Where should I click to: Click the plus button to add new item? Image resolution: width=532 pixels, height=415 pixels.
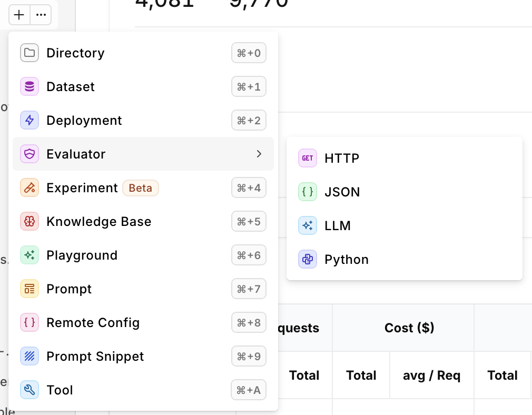pyautogui.click(x=19, y=15)
